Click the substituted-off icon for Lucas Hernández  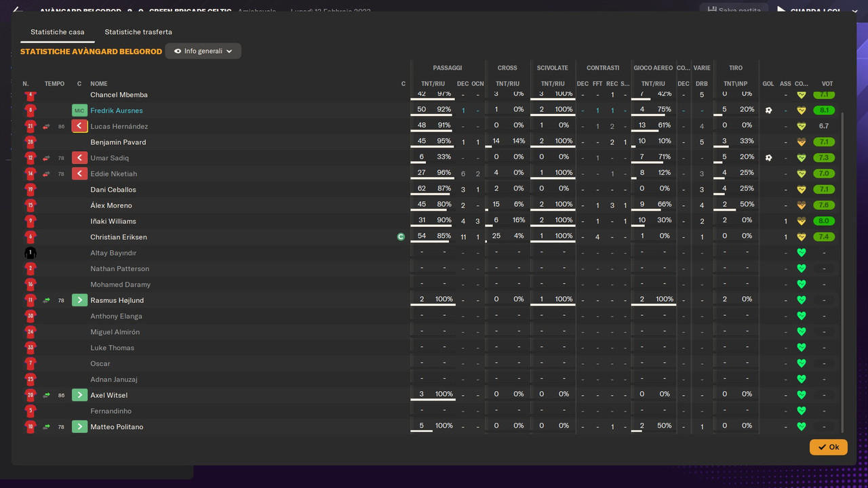point(79,126)
